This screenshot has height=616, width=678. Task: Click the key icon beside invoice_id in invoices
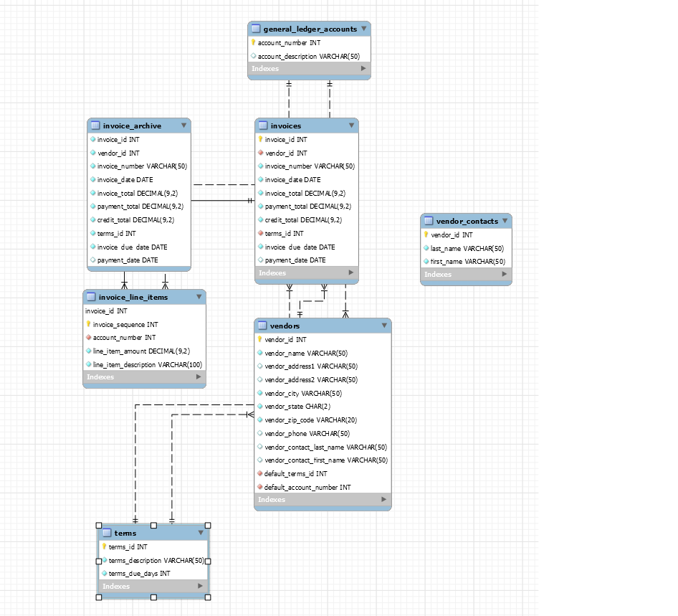pyautogui.click(x=260, y=139)
